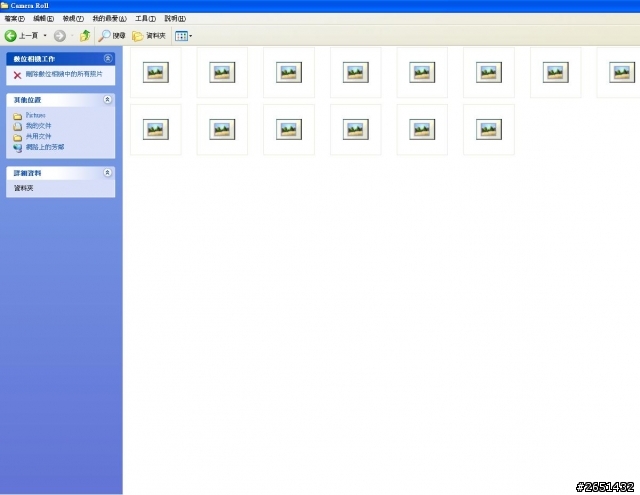Open the Pictures folder link
The width and height of the screenshot is (640, 495).
[36, 115]
